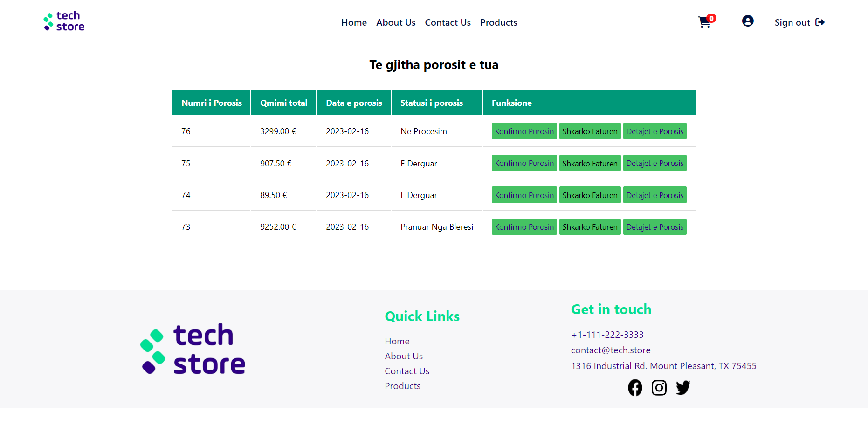Screen dimensions: 868x439
Task: Click the Numri i Porosis column header
Action: [212, 103]
